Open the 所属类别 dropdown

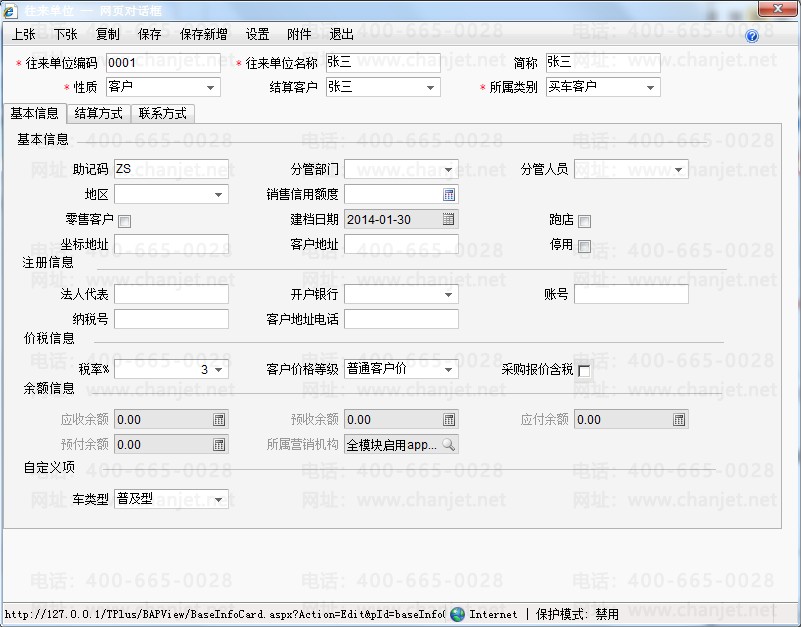pos(650,87)
